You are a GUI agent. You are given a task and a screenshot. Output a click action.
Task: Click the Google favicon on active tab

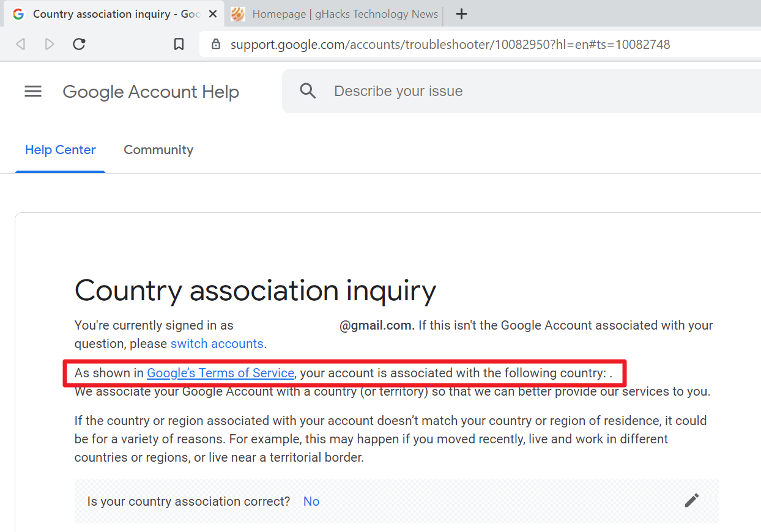coord(18,13)
